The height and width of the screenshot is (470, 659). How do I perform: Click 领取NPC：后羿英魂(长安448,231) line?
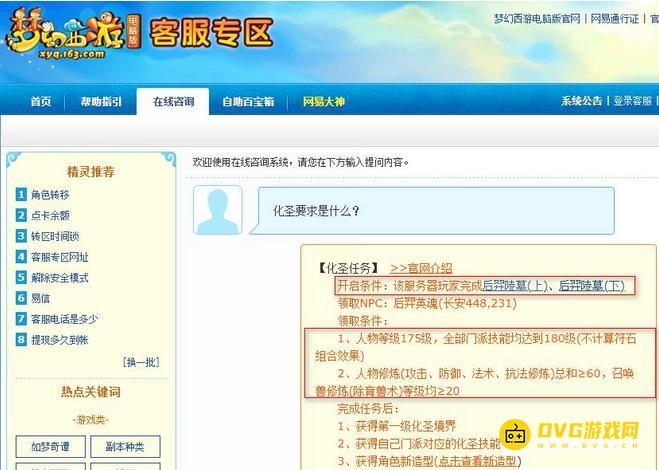[427, 303]
